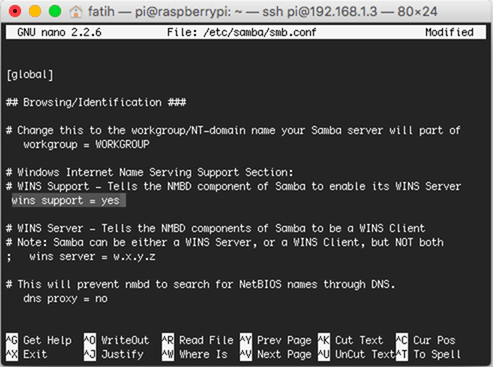The image size is (493, 367).
Task: Click the ^U UnCut Text shortcut
Action: [x=356, y=354]
